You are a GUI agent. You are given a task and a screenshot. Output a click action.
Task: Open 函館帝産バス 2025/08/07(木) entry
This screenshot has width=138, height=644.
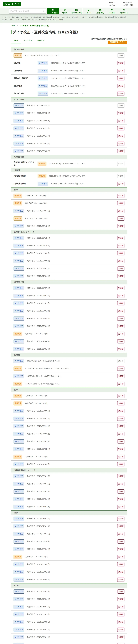pyautogui.click(x=69, y=288)
